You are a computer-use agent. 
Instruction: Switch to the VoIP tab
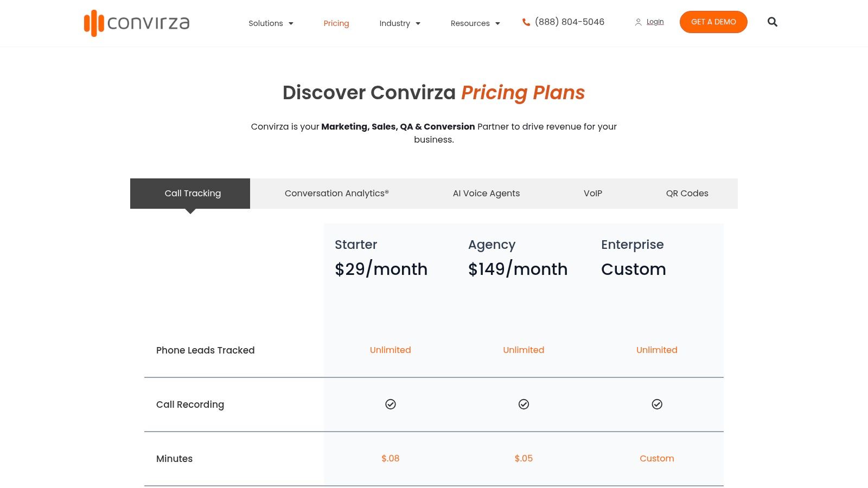tap(593, 194)
